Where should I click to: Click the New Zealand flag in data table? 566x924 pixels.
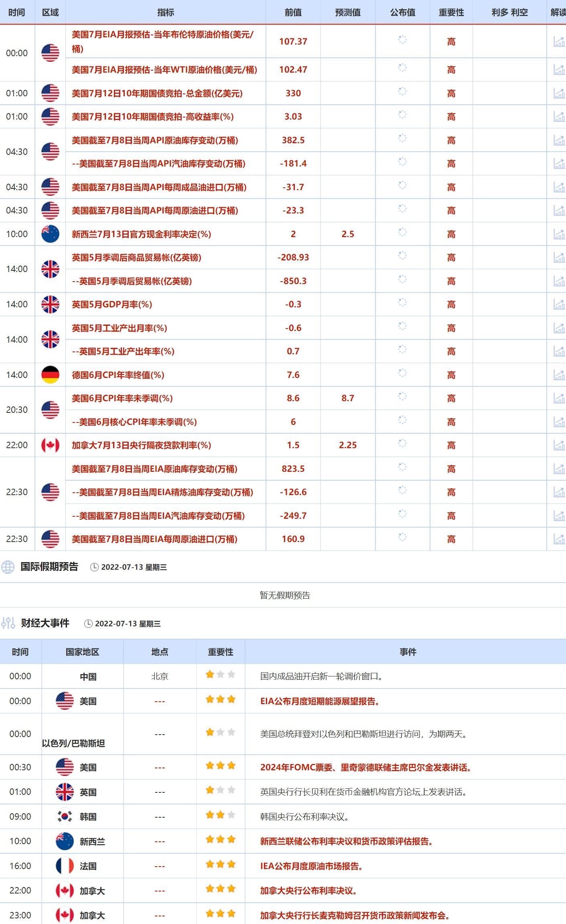tap(50, 234)
